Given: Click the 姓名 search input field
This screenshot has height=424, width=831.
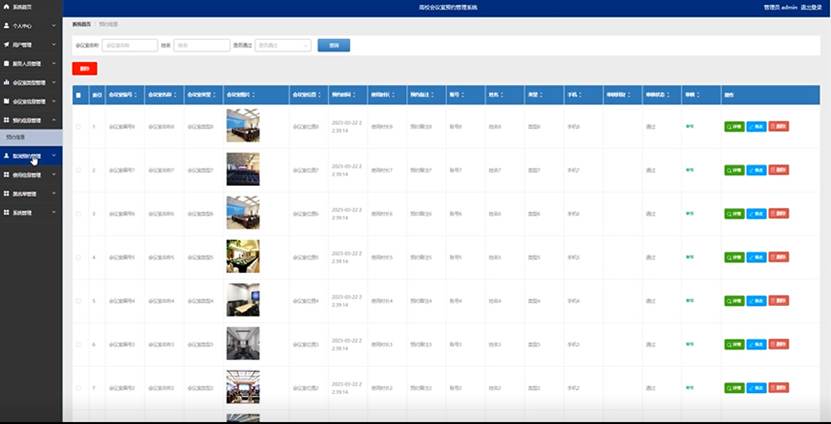Looking at the screenshot, I should 202,46.
